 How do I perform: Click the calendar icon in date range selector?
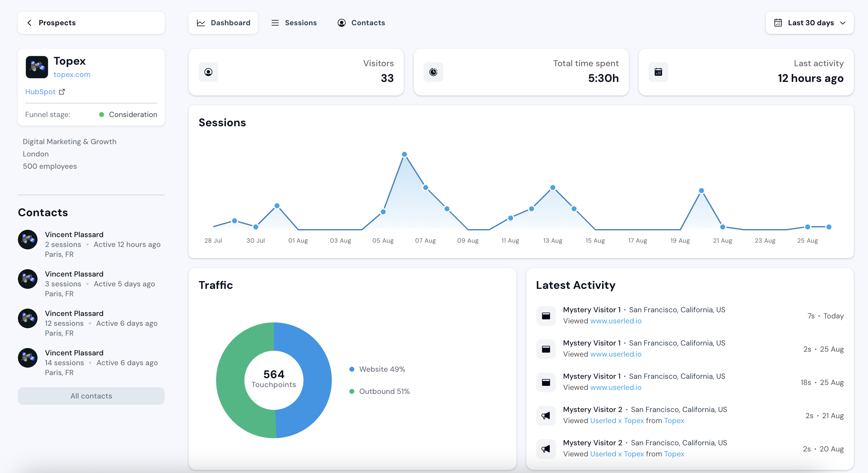778,22
